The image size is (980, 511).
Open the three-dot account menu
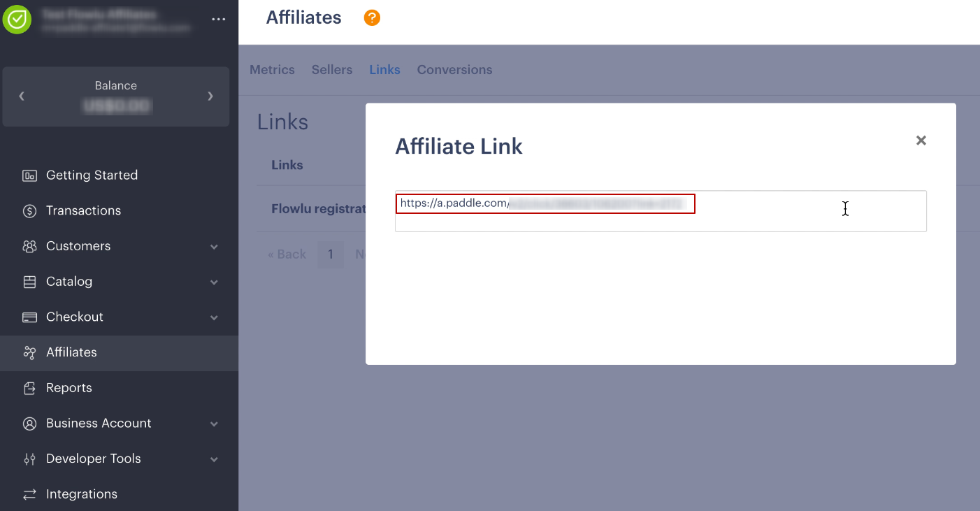pyautogui.click(x=219, y=20)
